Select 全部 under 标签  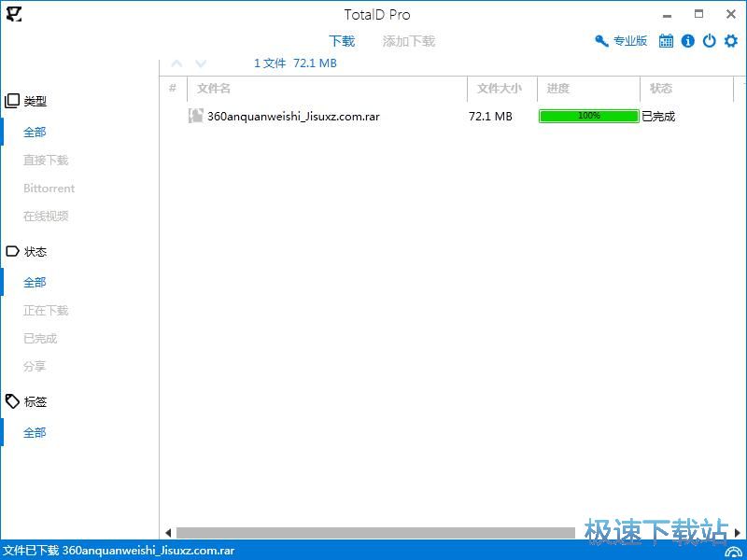tap(35, 432)
